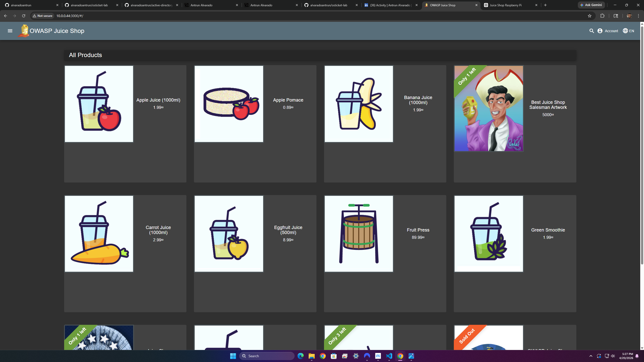Image resolution: width=644 pixels, height=362 pixels.
Task: Open the Banana Juice product image
Action: coord(359,104)
